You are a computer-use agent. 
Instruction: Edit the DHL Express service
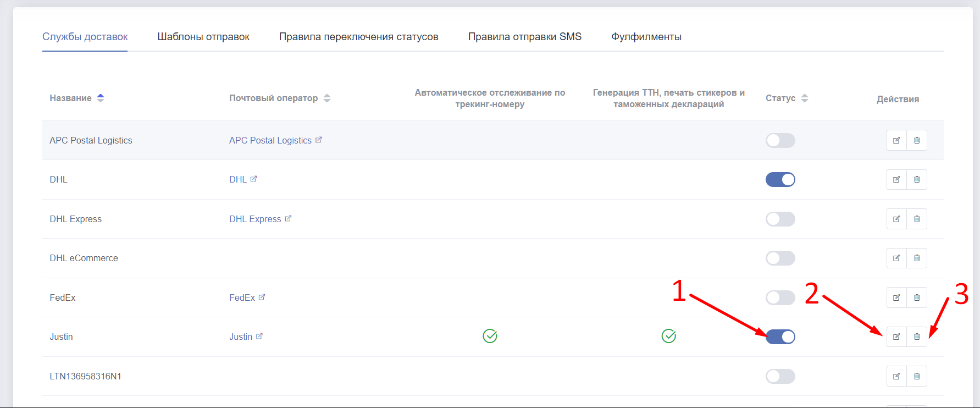pyautogui.click(x=896, y=219)
